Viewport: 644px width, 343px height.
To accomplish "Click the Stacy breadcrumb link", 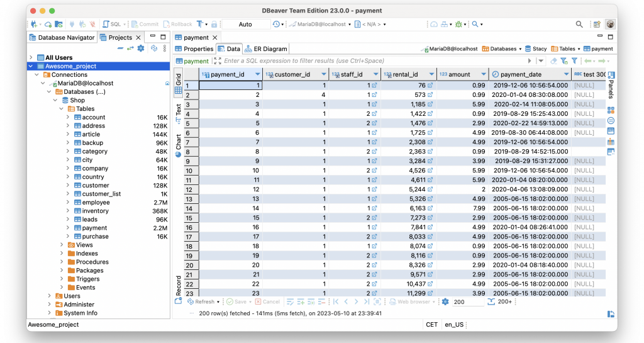I will 536,49.
